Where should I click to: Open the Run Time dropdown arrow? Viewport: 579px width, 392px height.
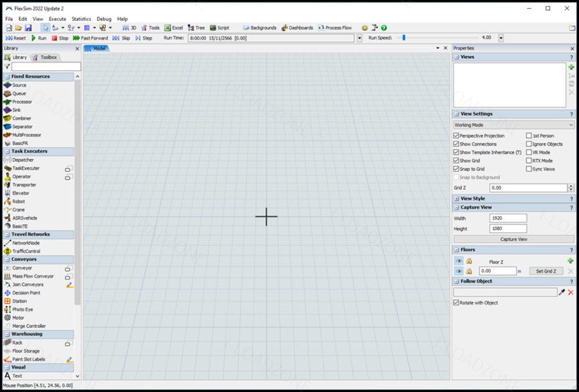(x=360, y=38)
